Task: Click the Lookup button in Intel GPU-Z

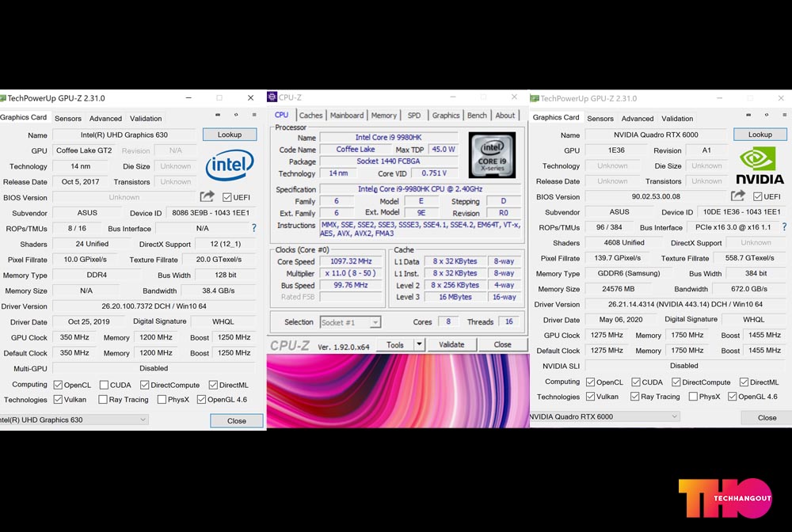Action: [230, 135]
